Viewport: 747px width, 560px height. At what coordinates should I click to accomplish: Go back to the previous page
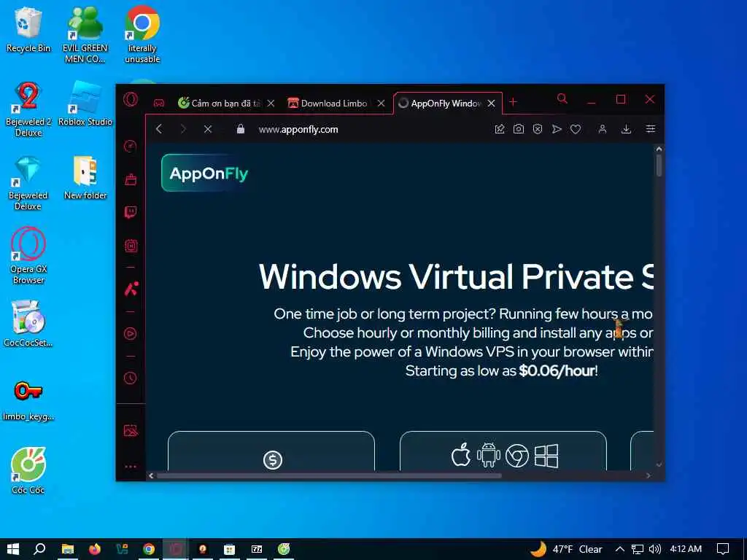coord(159,129)
